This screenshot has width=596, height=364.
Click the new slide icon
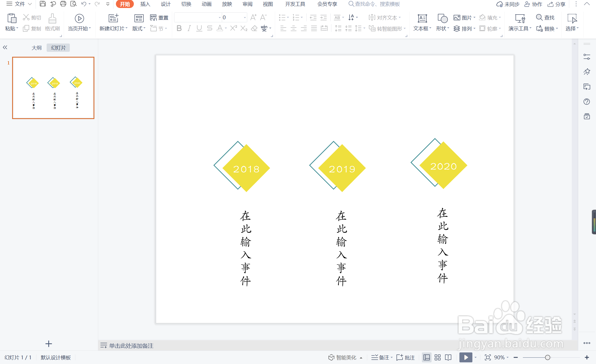[x=113, y=18]
